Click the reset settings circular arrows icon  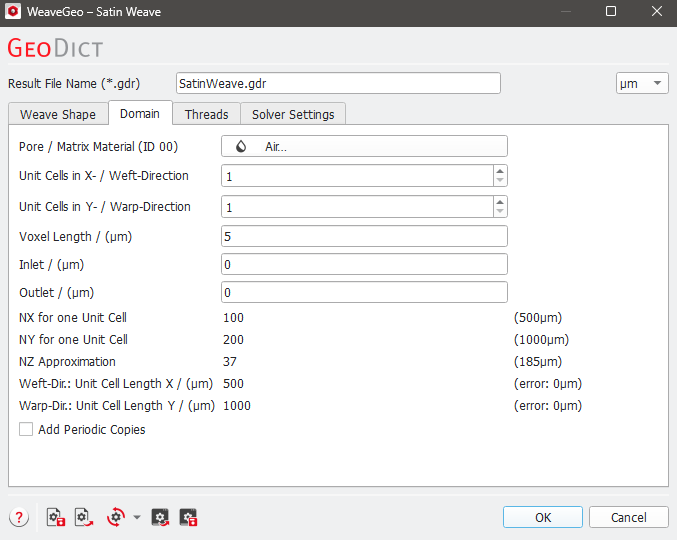pos(116,517)
